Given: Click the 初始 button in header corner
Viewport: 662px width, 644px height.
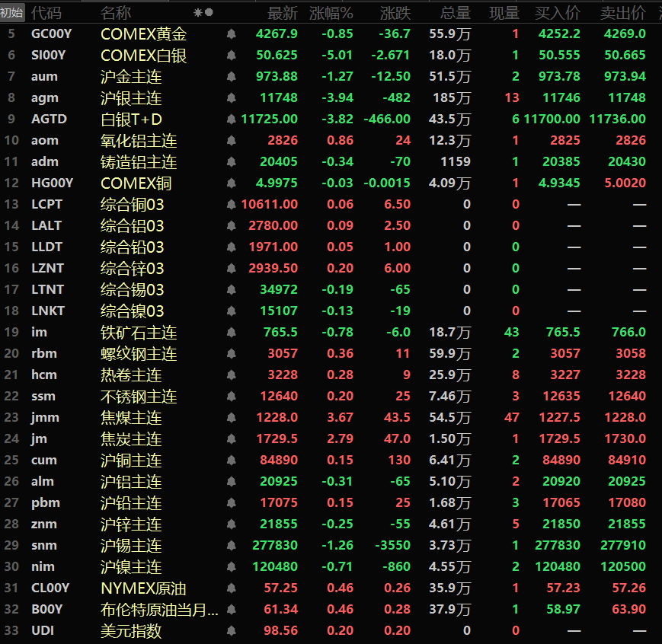Looking at the screenshot, I should (12, 13).
